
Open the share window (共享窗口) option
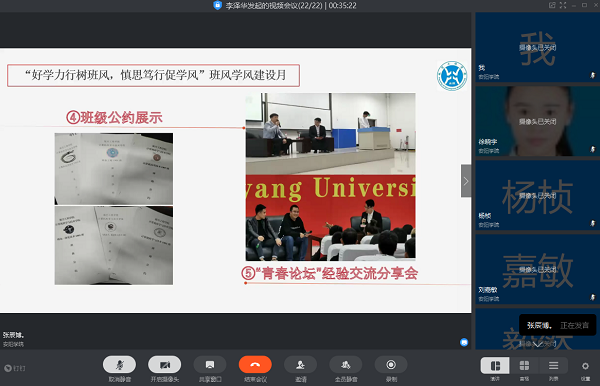click(210, 365)
